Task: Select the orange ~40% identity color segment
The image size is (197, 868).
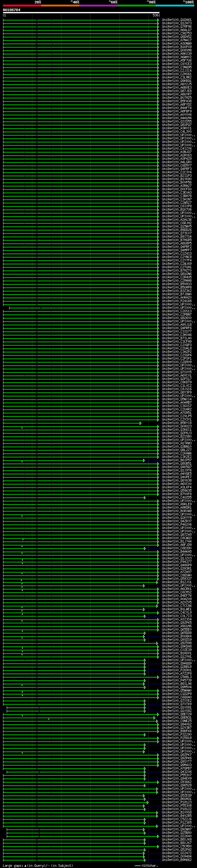Action: click(x=61, y=6)
